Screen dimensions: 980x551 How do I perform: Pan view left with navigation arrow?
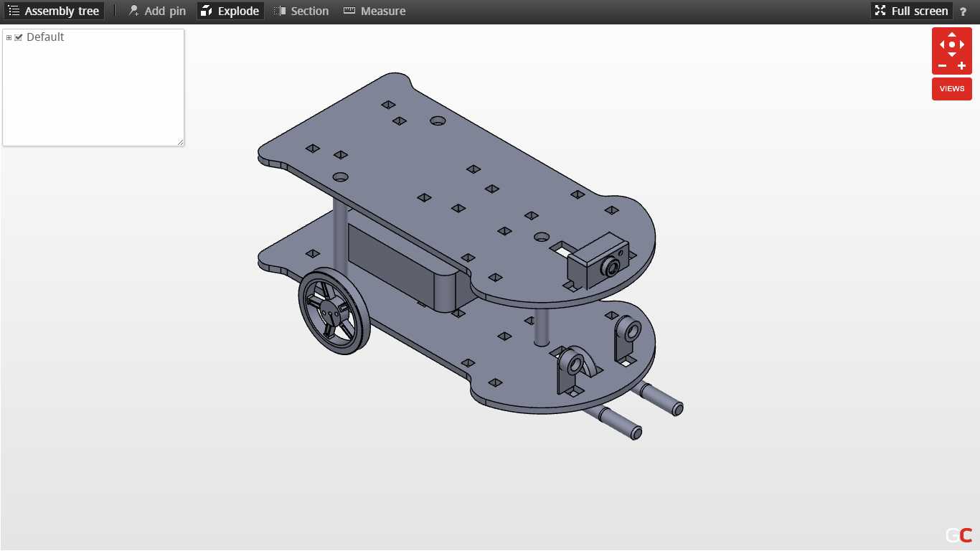point(942,44)
